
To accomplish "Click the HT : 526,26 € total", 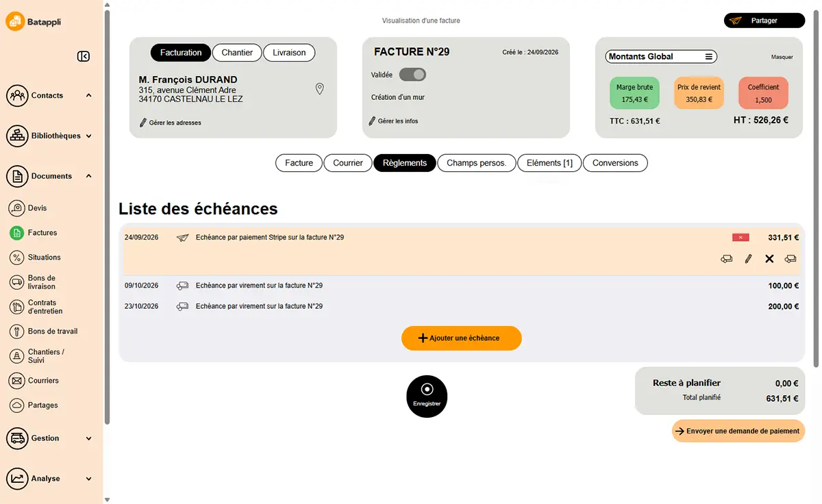I will [x=760, y=120].
